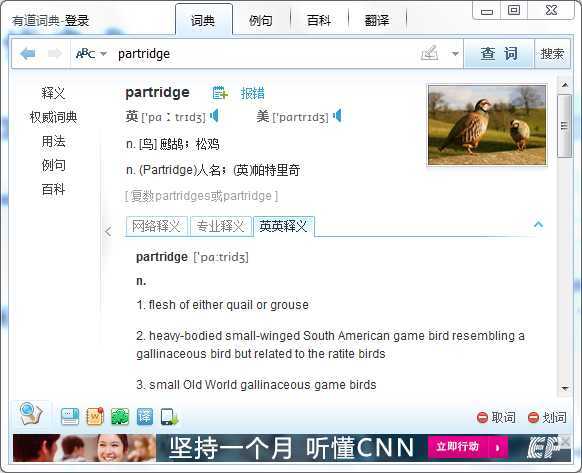The width and height of the screenshot is (582, 473).
Task: Open the handwriting input icon
Action: (x=429, y=54)
